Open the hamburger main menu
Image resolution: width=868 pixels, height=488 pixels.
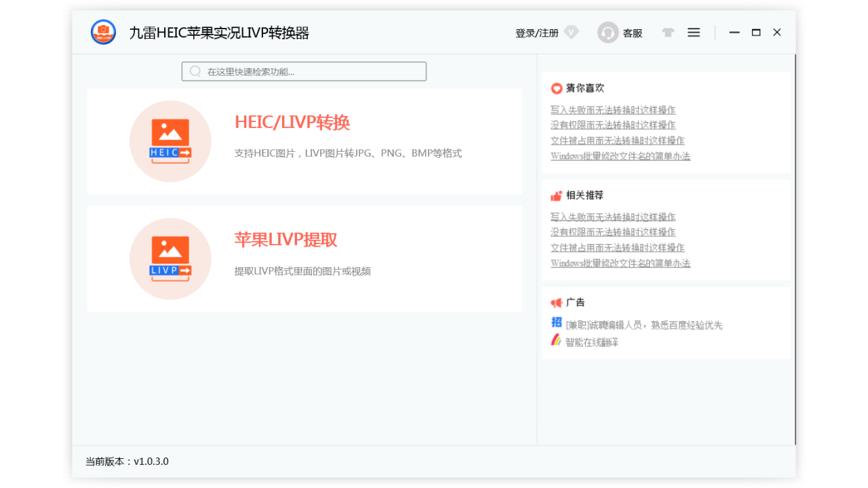click(693, 32)
